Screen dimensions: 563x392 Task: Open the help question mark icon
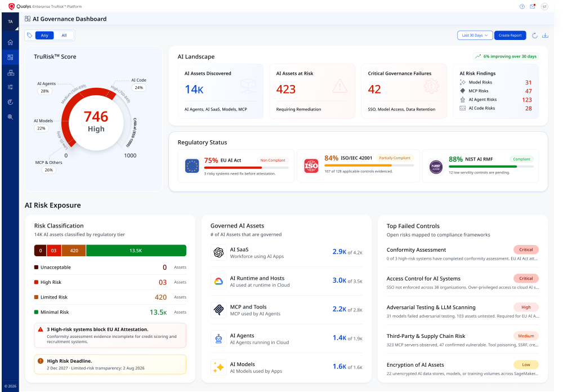(522, 6)
